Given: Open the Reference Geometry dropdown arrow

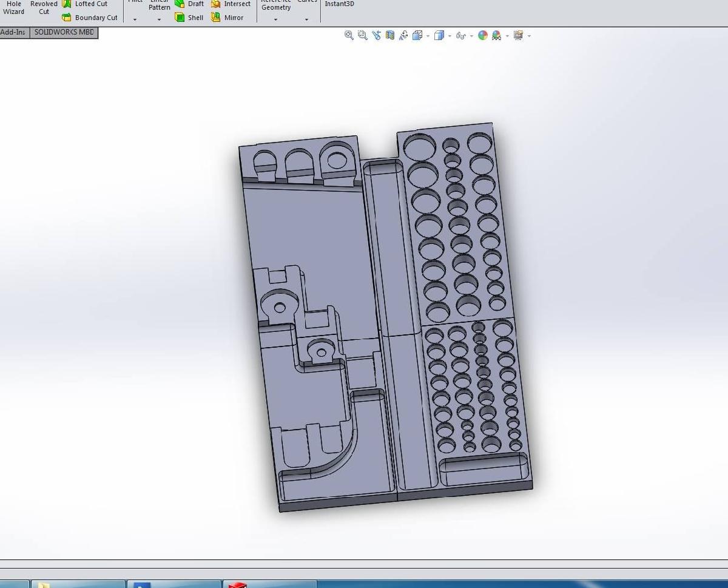Looking at the screenshot, I should (275, 19).
